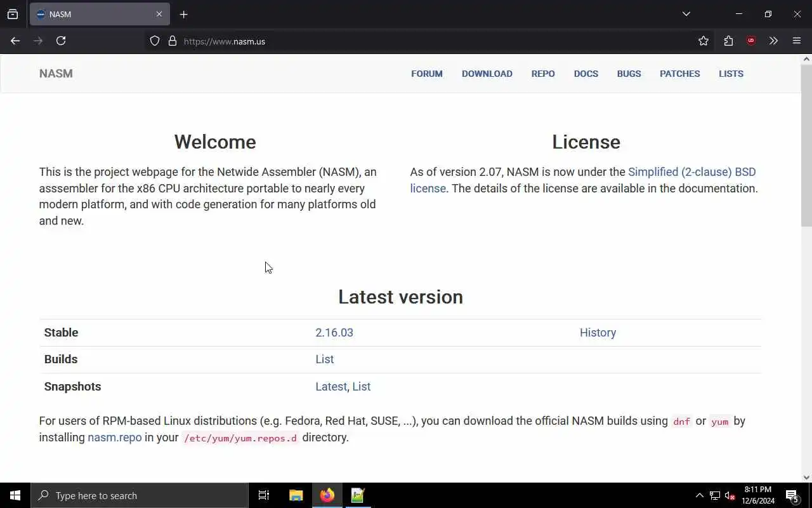This screenshot has height=508, width=812.
Task: Click the 'Snapshots' row label
Action: point(72,387)
